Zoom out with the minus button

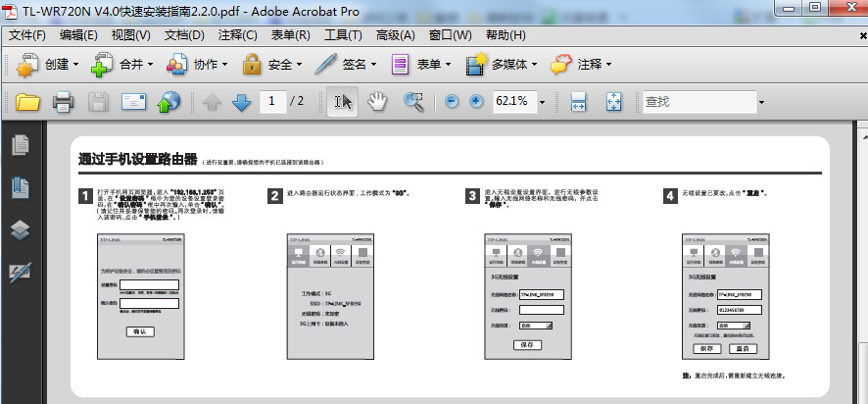[452, 101]
